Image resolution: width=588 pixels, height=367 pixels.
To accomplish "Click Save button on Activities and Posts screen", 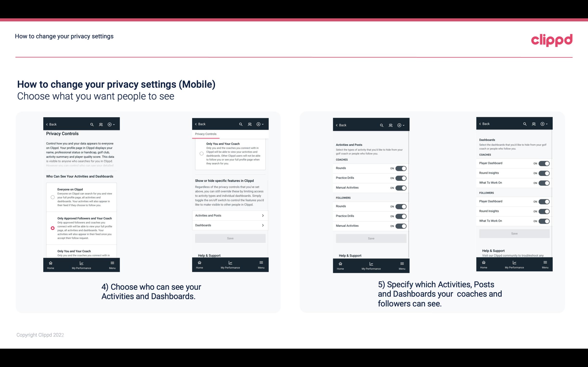I will pyautogui.click(x=371, y=238).
